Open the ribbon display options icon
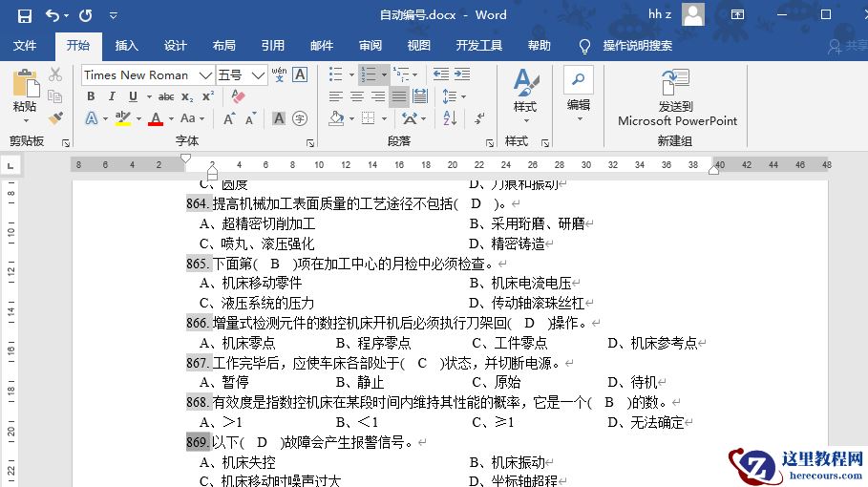This screenshot has width=868, height=487. tap(738, 15)
